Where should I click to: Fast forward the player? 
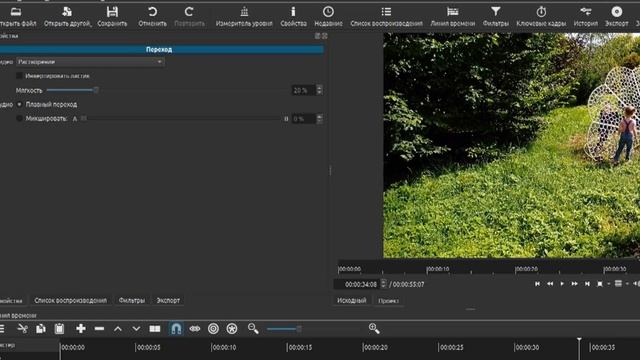574,284
